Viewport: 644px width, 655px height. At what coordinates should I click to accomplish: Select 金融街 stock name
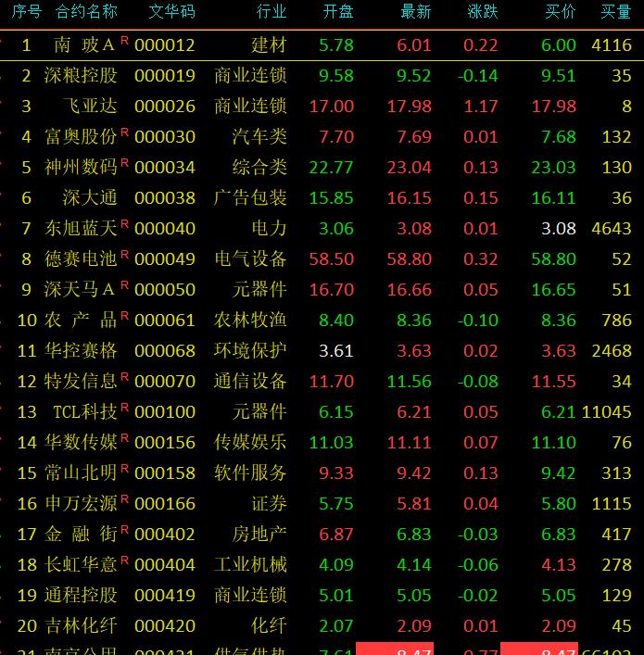click(81, 534)
